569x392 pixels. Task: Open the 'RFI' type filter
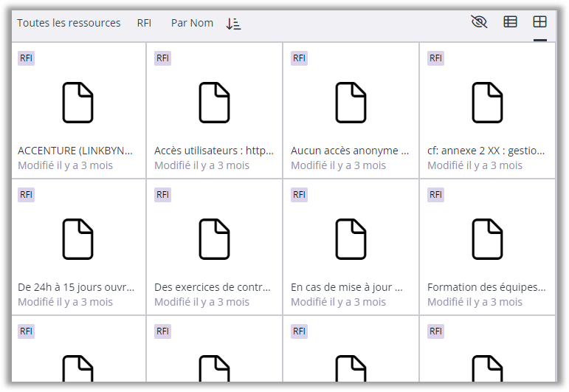144,23
